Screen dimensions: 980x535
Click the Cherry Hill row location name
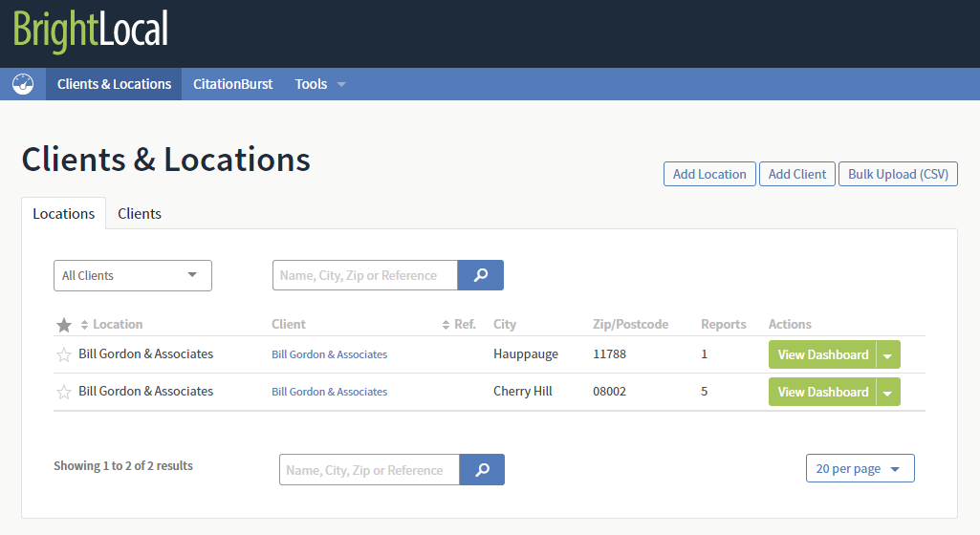(145, 392)
